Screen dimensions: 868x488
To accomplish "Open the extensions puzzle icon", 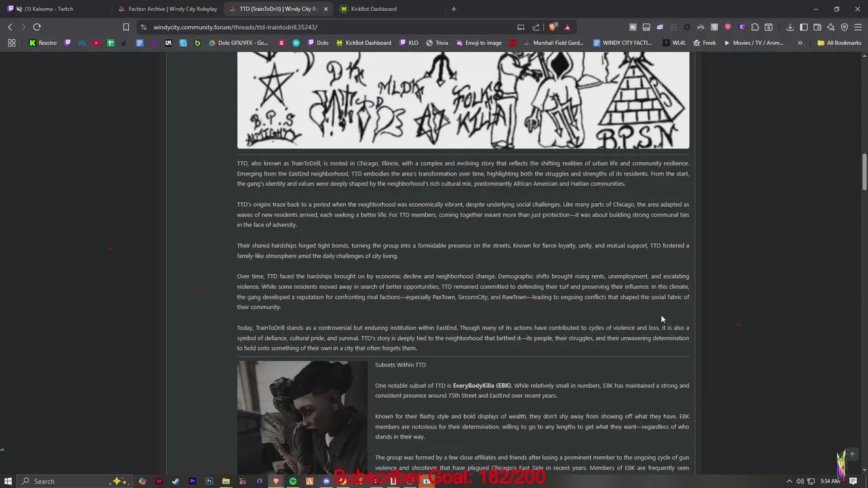I will coord(755,27).
